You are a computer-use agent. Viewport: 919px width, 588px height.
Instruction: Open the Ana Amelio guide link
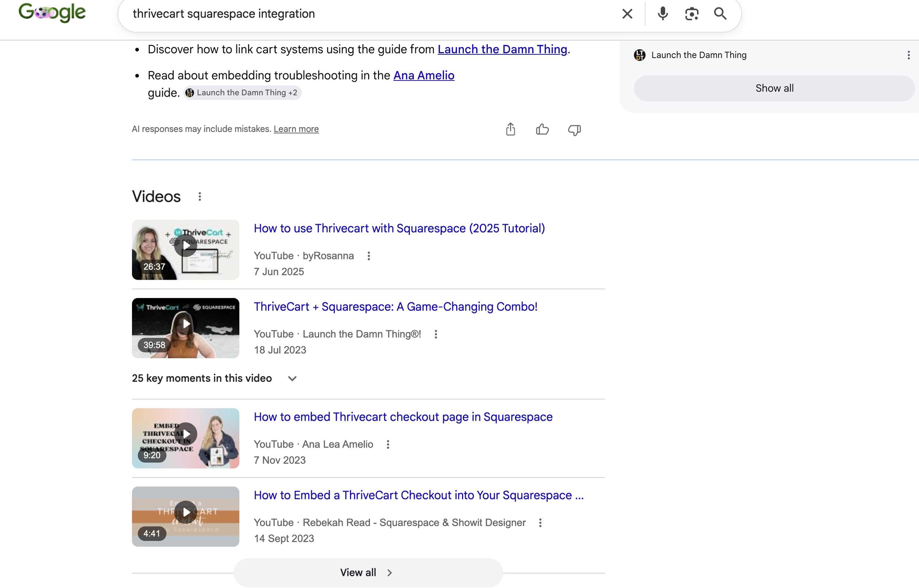[424, 76]
